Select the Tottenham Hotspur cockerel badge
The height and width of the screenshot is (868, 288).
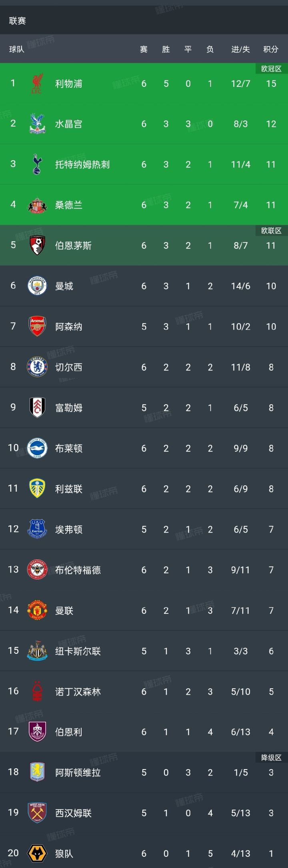[x=37, y=164]
